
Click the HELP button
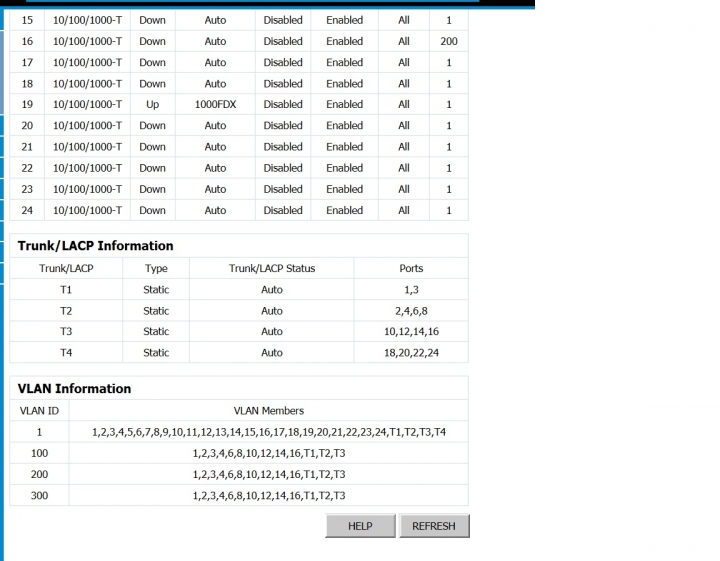coord(360,526)
